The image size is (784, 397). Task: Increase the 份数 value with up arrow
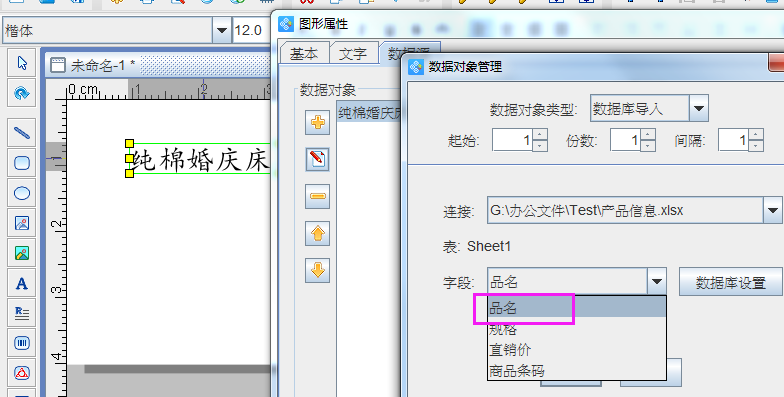(648, 134)
